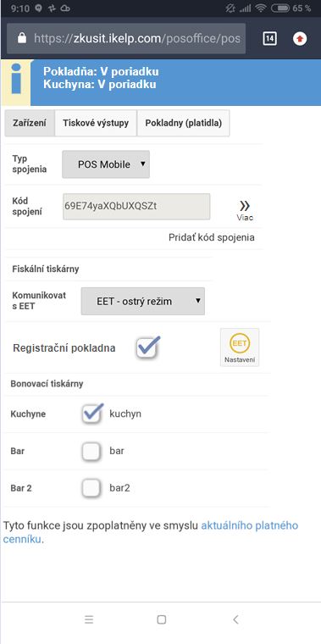
Task: Focus the Kód spojení input field
Action: (136, 207)
